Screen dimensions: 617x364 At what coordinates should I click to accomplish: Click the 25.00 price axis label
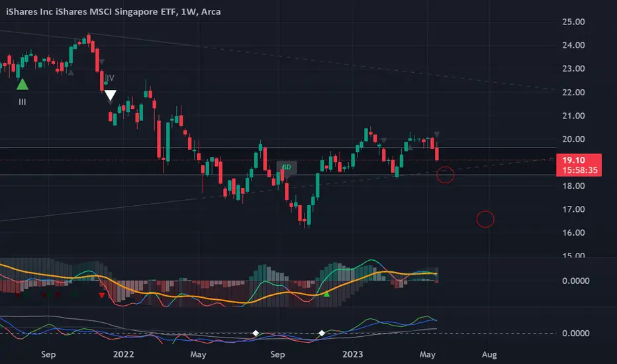(x=573, y=22)
